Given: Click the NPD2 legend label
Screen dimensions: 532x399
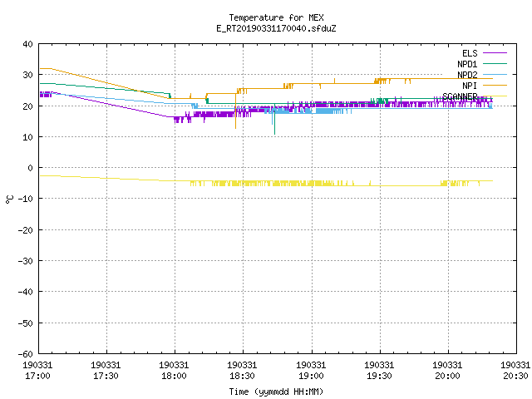Looking at the screenshot, I should [x=467, y=75].
